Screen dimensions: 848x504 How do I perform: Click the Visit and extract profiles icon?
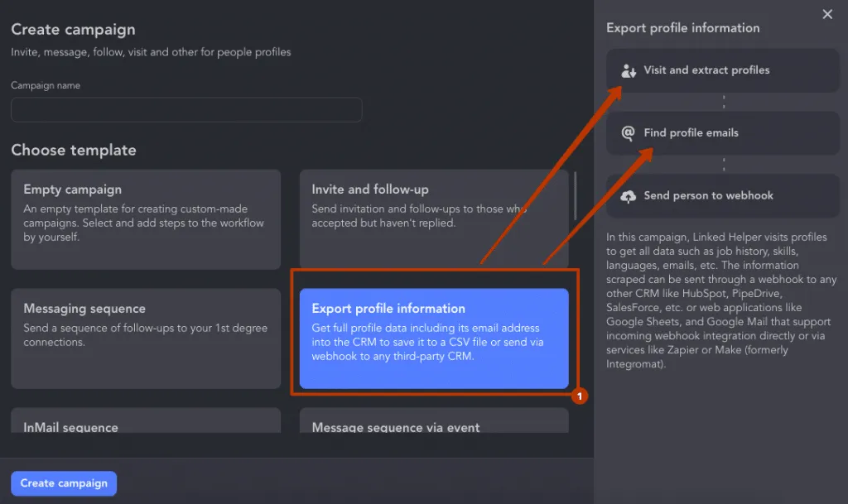click(x=628, y=71)
